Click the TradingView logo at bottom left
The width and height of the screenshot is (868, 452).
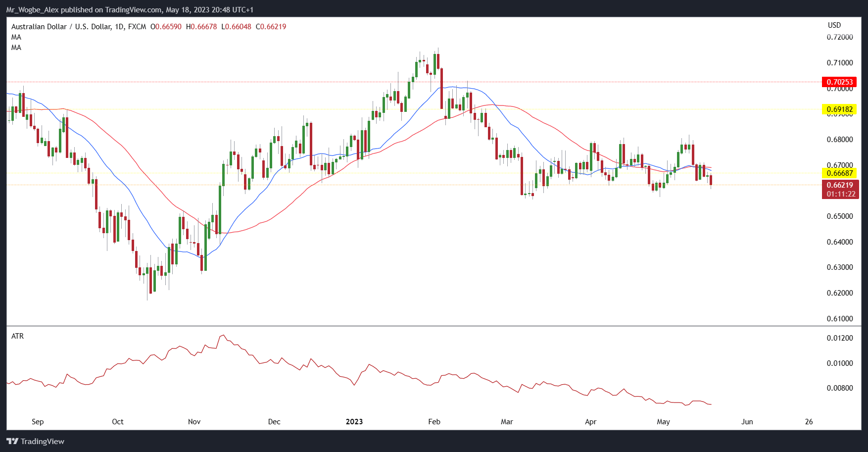pos(35,441)
